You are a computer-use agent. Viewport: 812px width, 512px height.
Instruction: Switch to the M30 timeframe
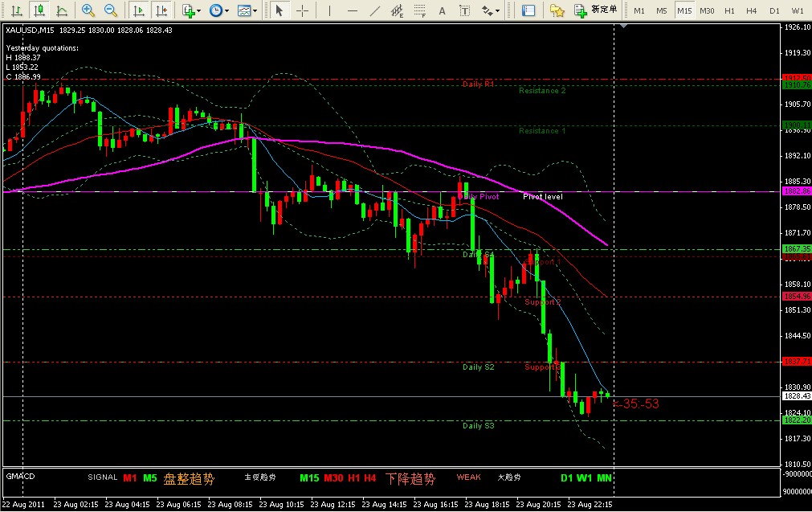tap(707, 10)
